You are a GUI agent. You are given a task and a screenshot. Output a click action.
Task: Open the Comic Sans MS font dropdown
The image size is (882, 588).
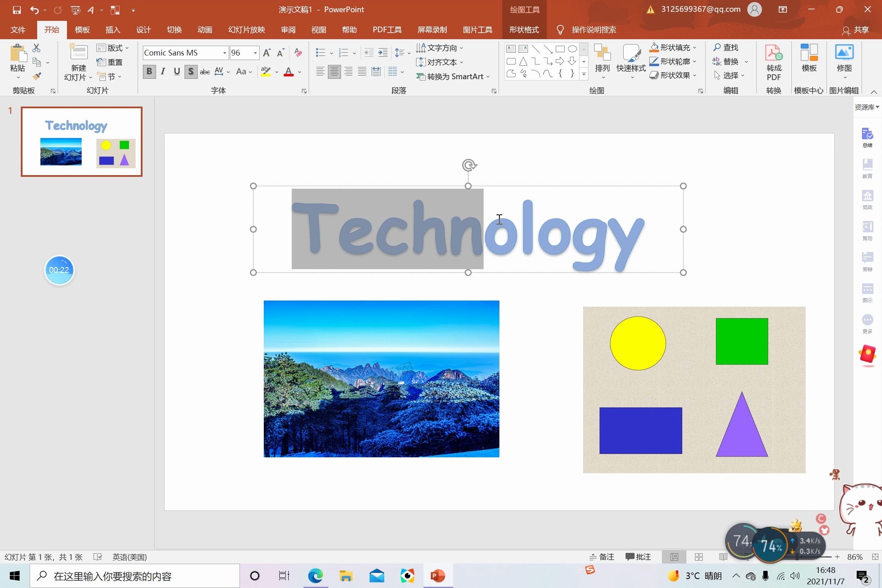[225, 53]
